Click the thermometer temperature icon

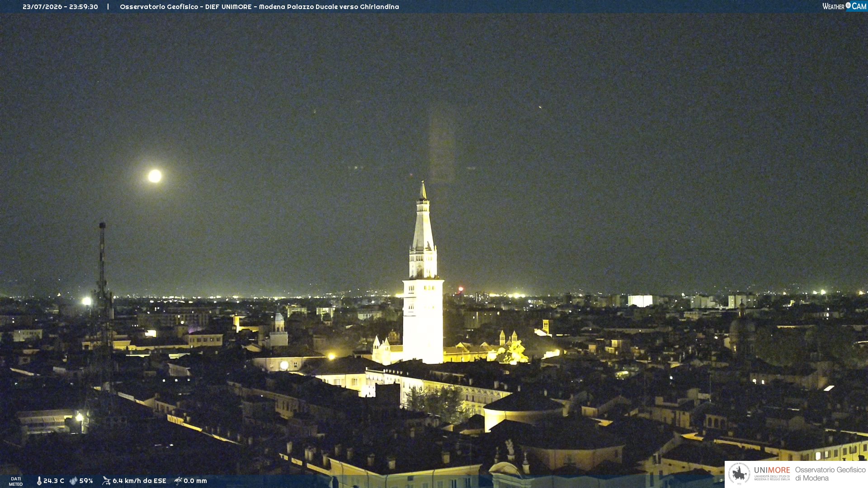[x=39, y=481]
